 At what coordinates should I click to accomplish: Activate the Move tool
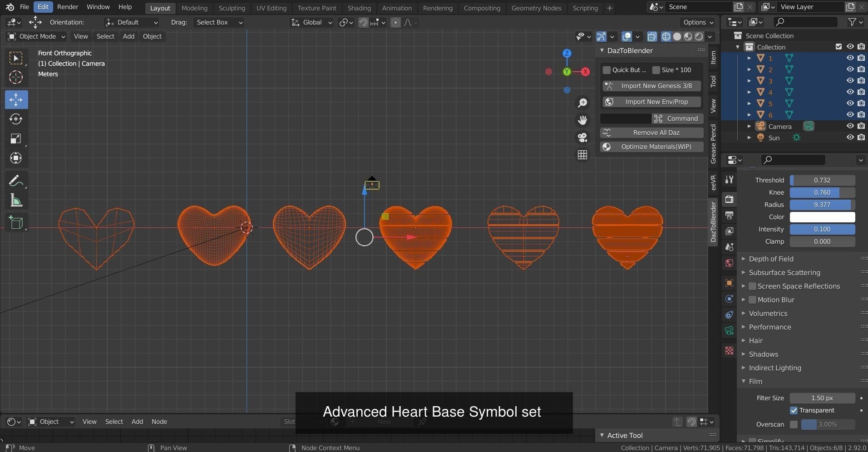click(x=16, y=99)
